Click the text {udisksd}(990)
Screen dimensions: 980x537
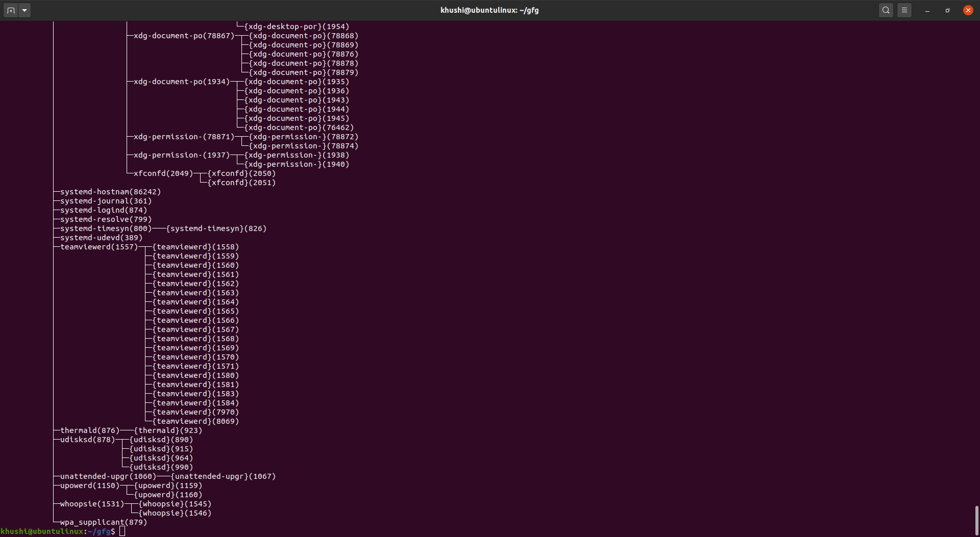tap(161, 467)
